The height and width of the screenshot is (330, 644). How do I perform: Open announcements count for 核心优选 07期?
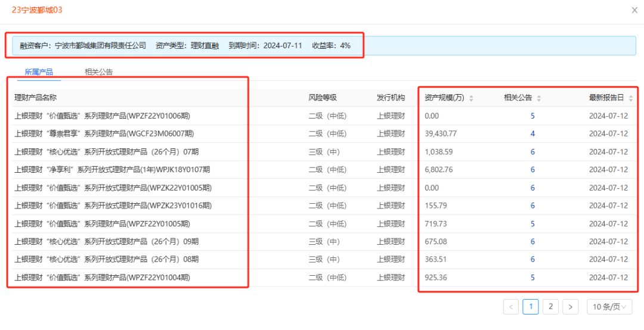tap(532, 152)
